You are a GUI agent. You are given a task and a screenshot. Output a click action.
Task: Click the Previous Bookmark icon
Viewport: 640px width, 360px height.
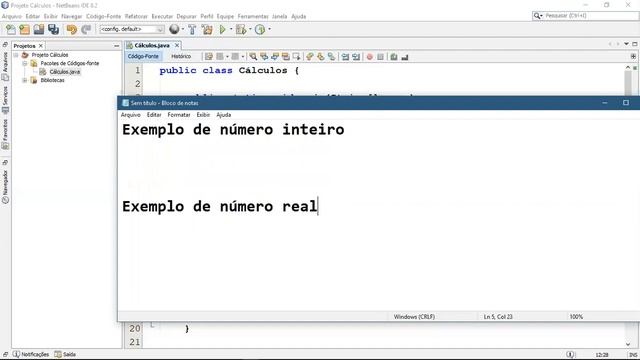[310, 57]
